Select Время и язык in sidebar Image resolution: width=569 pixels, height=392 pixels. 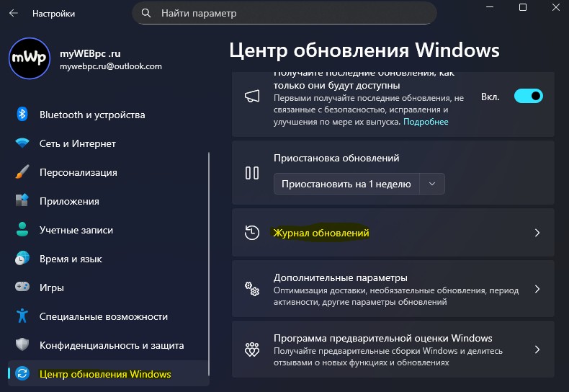click(x=108, y=259)
